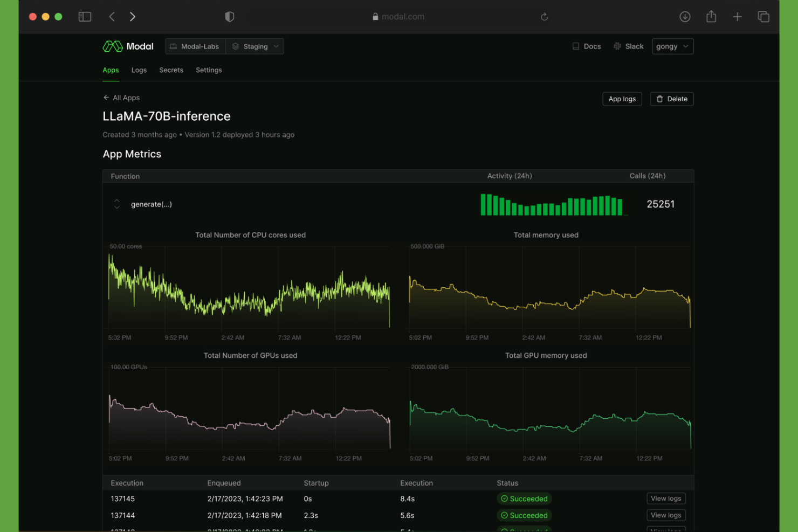This screenshot has height=532, width=798.
Task: Click the Activity (24h) bar chart
Action: [x=554, y=205]
